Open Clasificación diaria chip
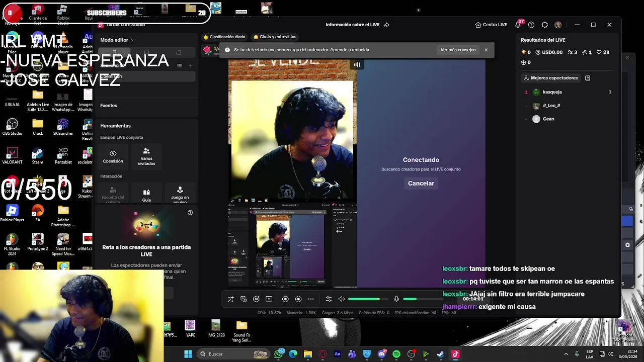This screenshot has height=362, width=644. 224,37
